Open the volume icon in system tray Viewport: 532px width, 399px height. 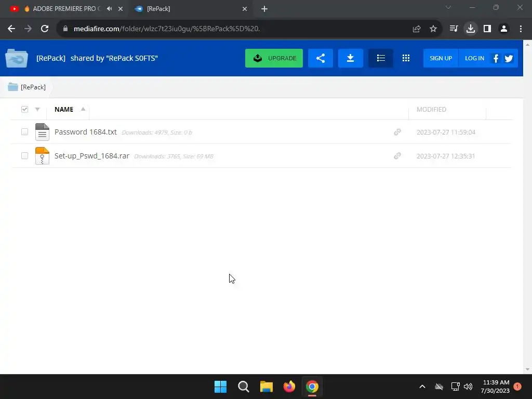point(468,387)
